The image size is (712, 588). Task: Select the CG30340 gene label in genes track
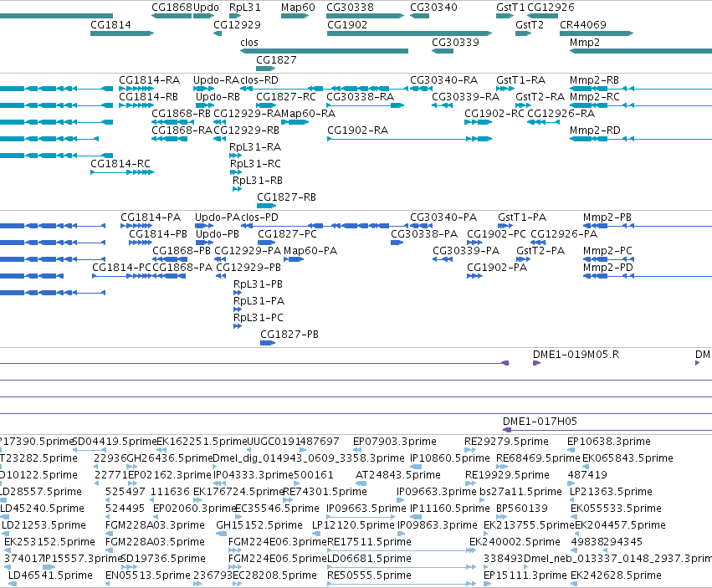point(433,8)
